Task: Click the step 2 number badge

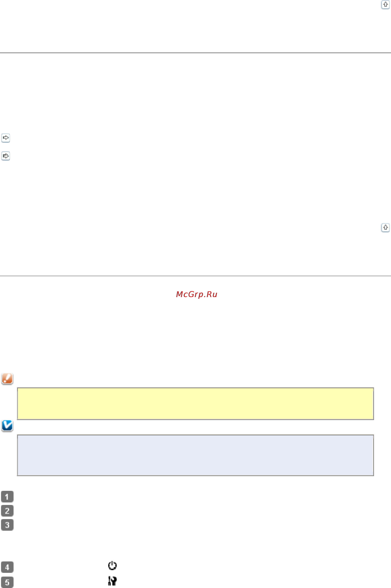Action: point(7,511)
